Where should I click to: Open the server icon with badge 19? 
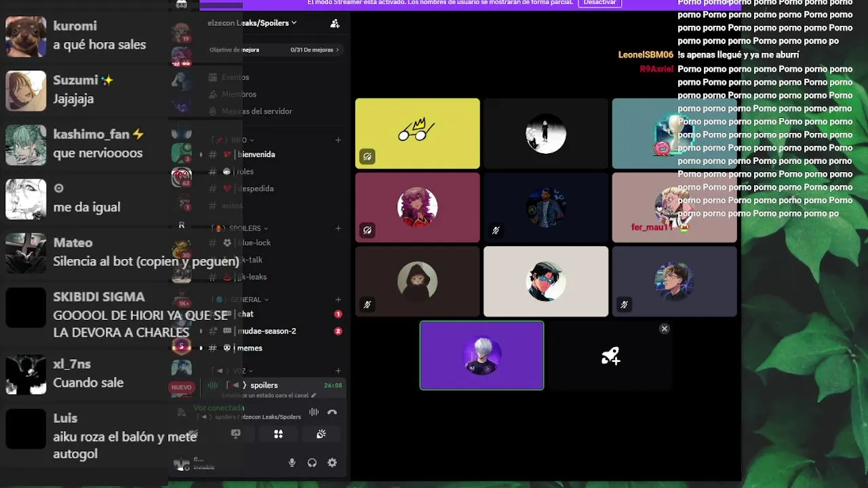[181, 32]
